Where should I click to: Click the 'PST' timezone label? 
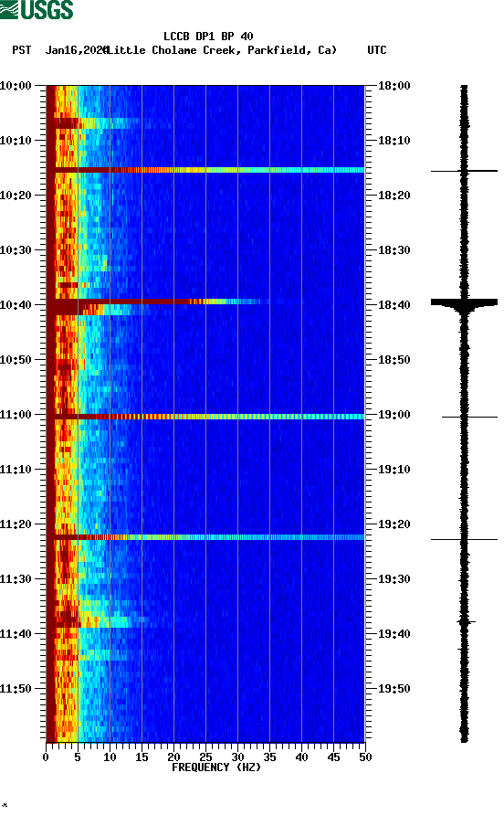[22, 50]
